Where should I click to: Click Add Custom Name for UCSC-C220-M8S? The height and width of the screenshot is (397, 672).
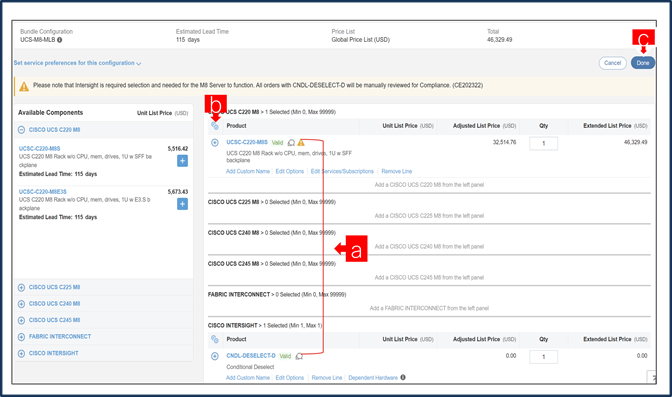248,171
